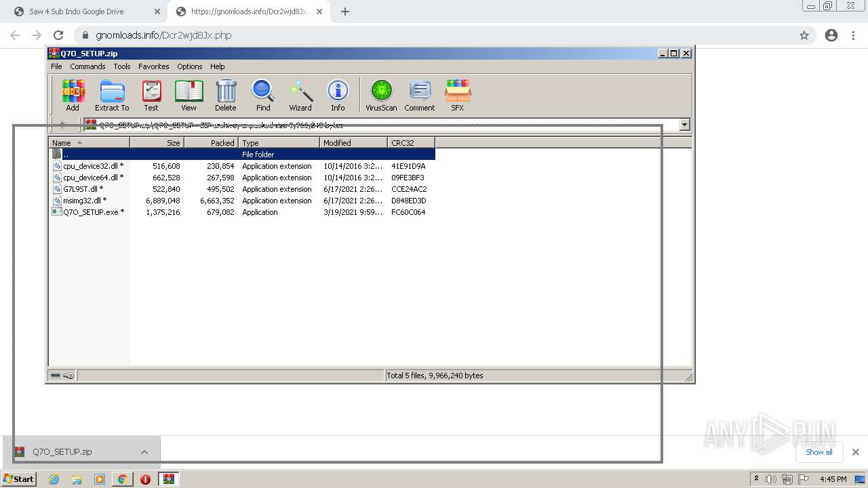This screenshot has height=488, width=868.
Task: Click the system tray volume icon
Action: 771,479
